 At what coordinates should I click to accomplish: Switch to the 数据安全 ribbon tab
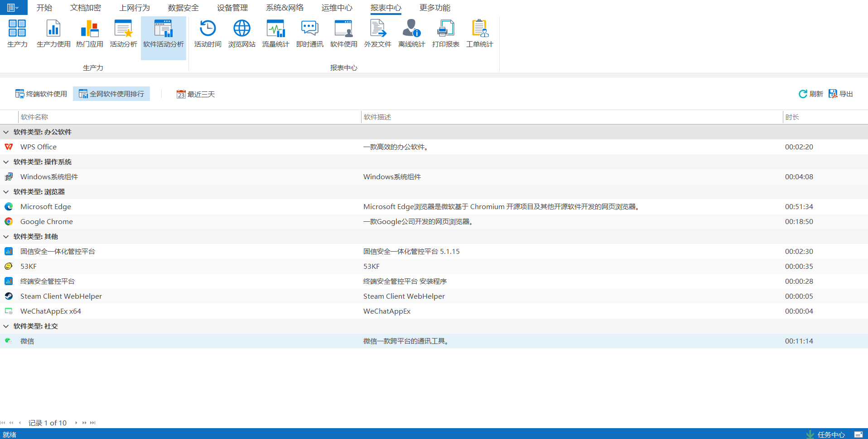183,8
